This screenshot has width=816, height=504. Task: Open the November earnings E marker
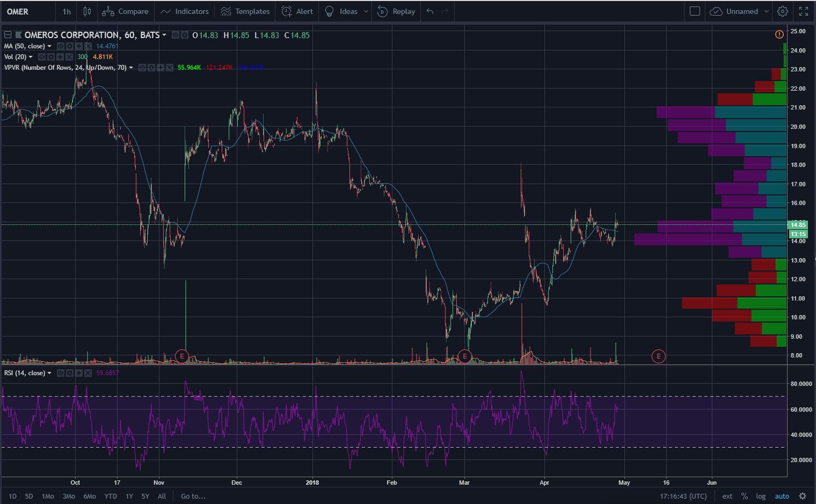click(182, 356)
